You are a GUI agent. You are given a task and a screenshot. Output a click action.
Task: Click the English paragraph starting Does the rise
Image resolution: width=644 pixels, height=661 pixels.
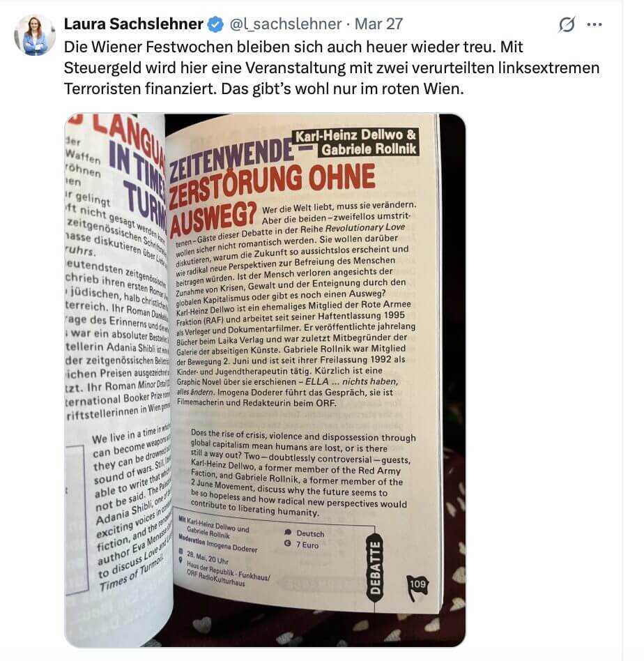click(301, 473)
